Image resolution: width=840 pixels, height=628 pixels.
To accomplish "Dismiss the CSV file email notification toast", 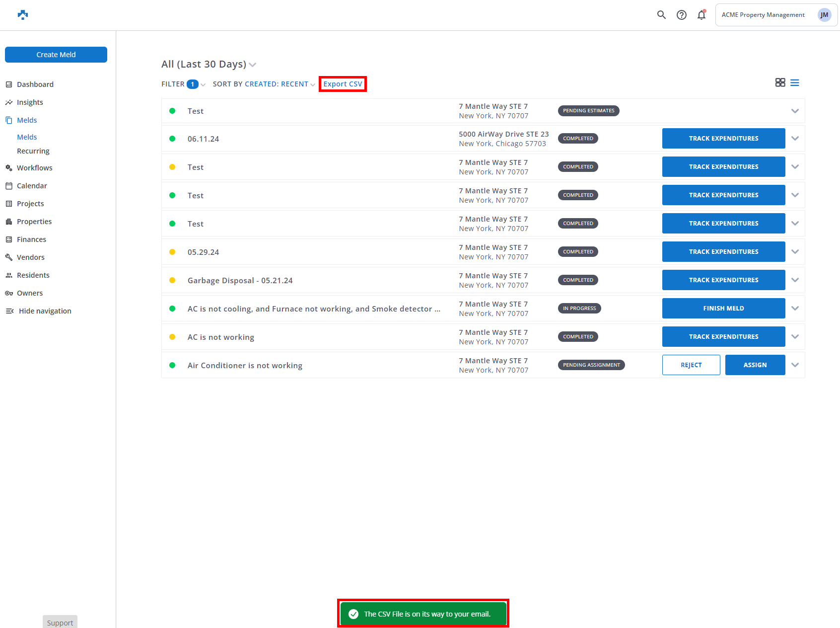I will click(x=423, y=614).
